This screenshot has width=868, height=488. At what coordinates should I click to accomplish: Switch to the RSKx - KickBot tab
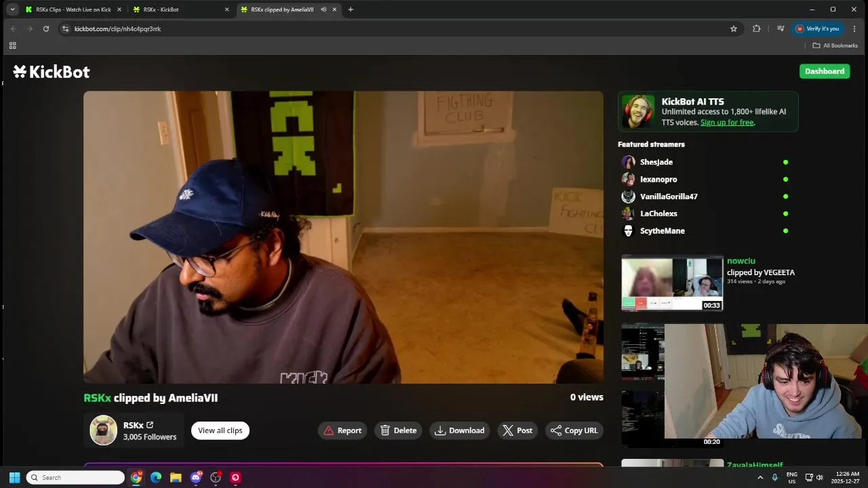point(180,9)
